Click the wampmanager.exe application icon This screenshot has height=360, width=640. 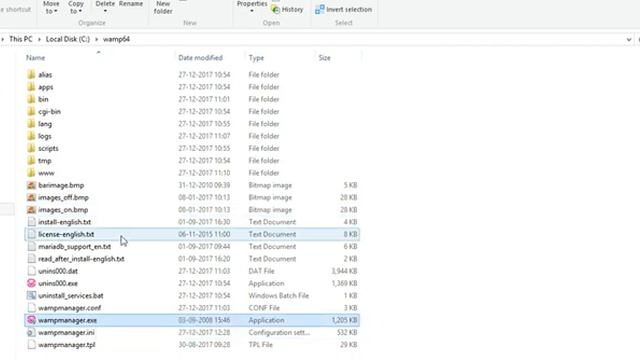31,320
